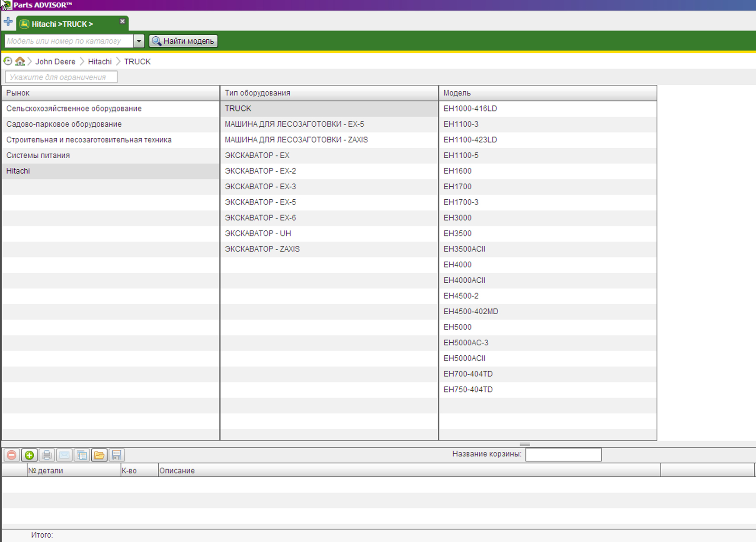The width and height of the screenshot is (756, 542).
Task: Navigate to John Deere breadcrumb
Action: 55,62
